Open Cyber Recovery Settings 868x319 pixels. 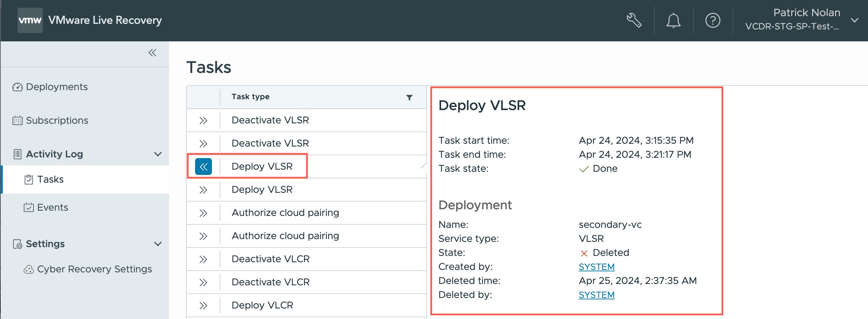88,269
